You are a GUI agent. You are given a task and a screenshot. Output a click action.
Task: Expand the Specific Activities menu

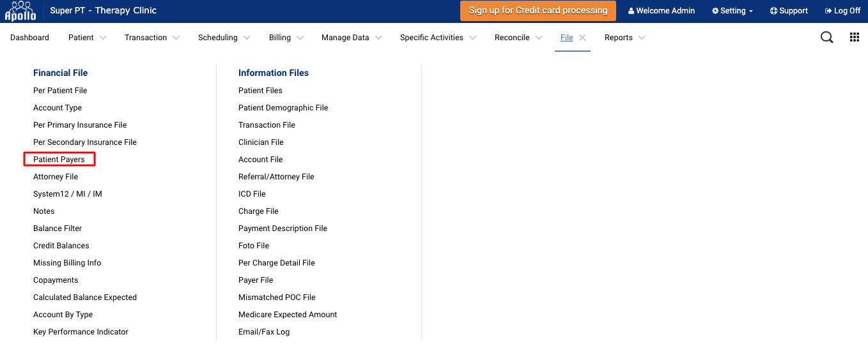click(438, 38)
